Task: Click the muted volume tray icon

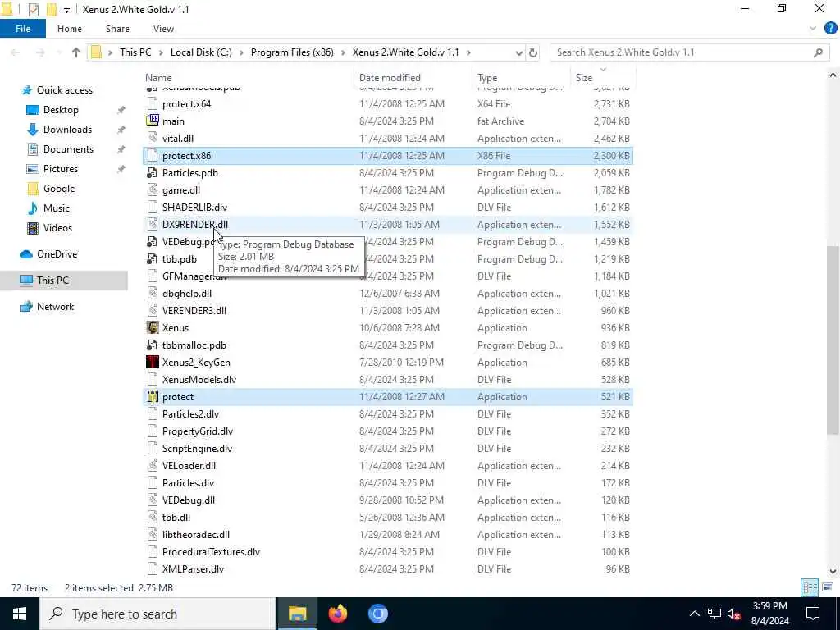Action: point(734,614)
